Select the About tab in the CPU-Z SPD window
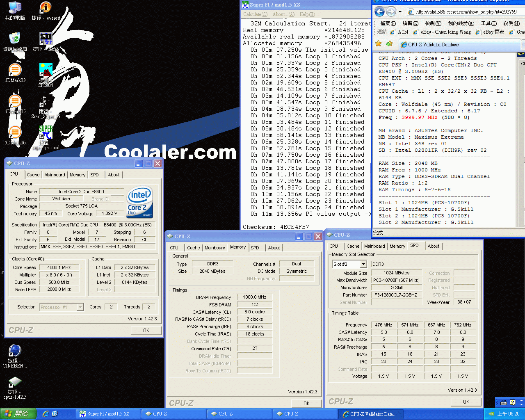 click(434, 246)
